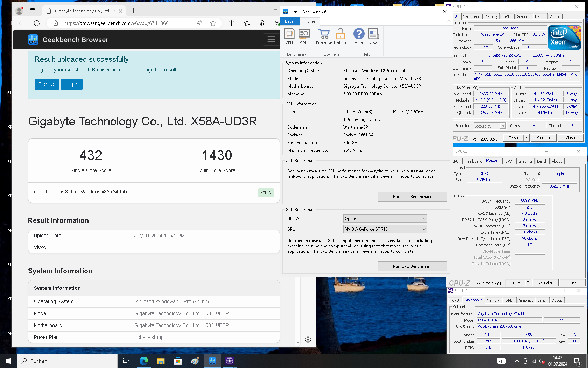Start the Run CPU Benchmark button
Screen dimensions: 588x368
coord(412,197)
